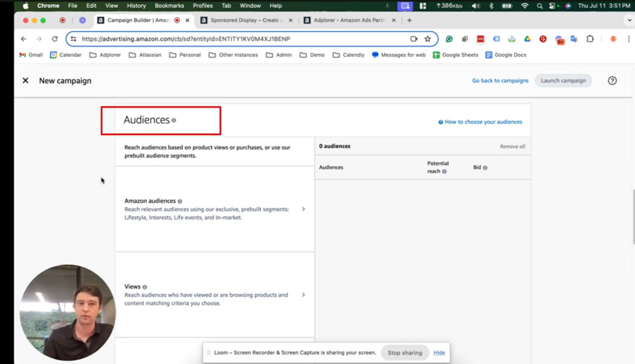The width and height of the screenshot is (635, 364).
Task: Open the tab search dropdown arrow
Action: click(x=629, y=20)
